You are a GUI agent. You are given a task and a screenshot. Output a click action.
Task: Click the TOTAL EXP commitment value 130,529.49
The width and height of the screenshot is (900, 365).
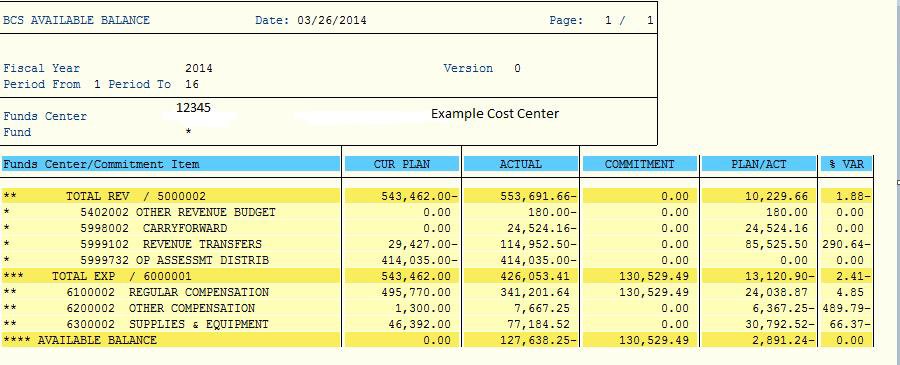(x=654, y=276)
